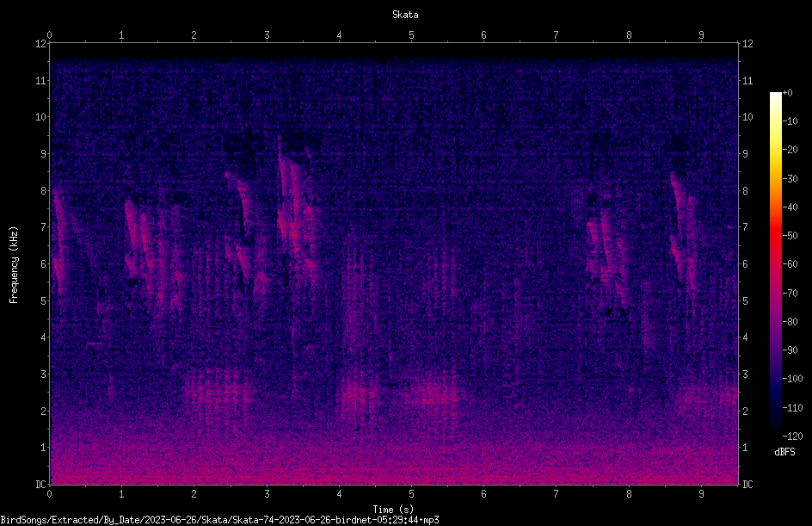Click the '10' label on right frequency axis

pos(747,117)
